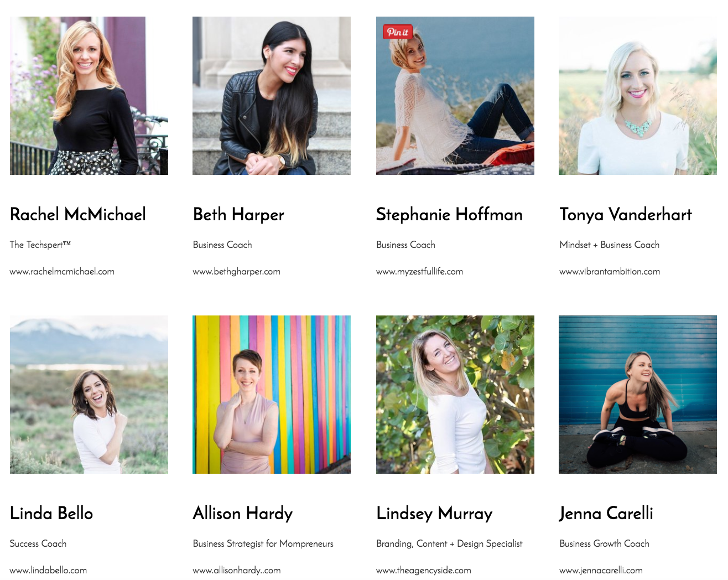Open Beth Harper's profile photo

272,96
